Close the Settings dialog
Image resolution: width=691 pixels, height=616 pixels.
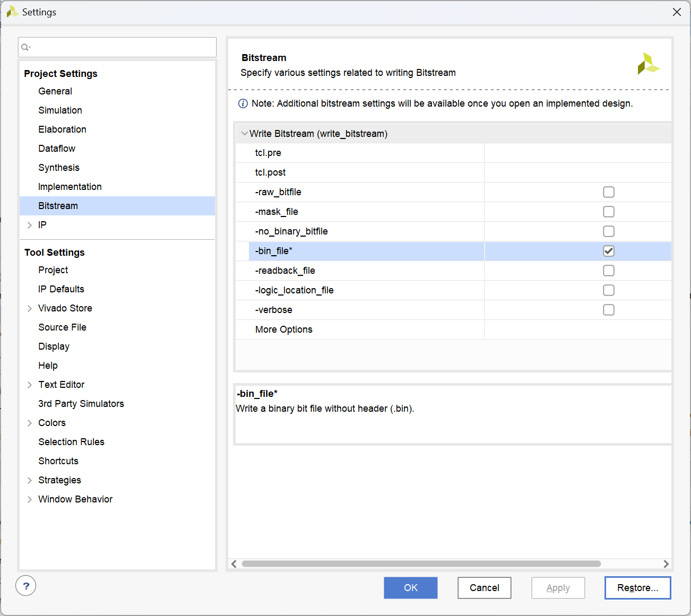pos(677,12)
